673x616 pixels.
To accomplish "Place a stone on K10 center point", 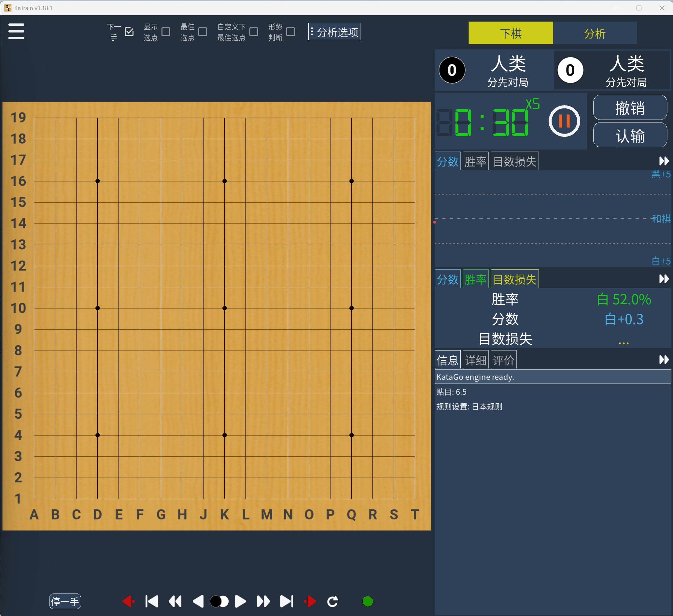I will [x=224, y=308].
